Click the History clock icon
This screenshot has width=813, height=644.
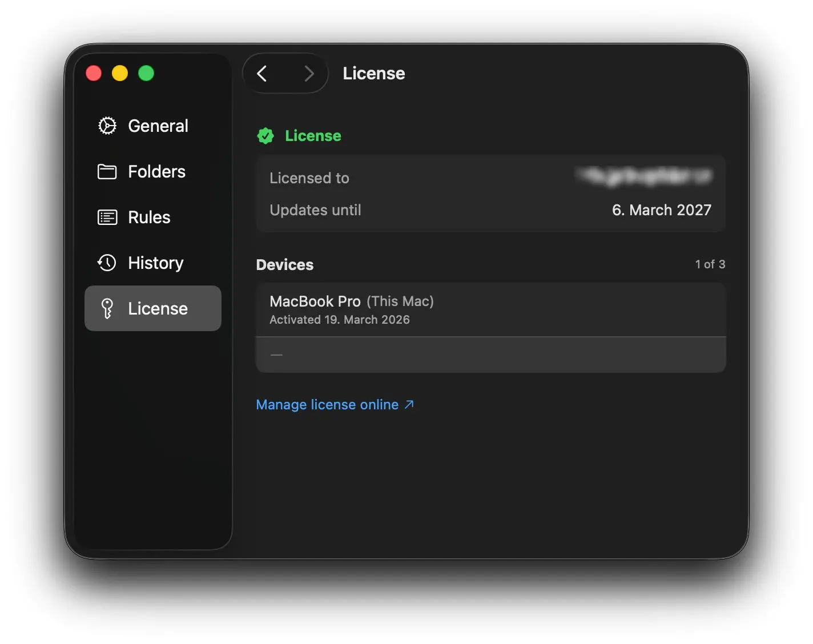coord(107,263)
